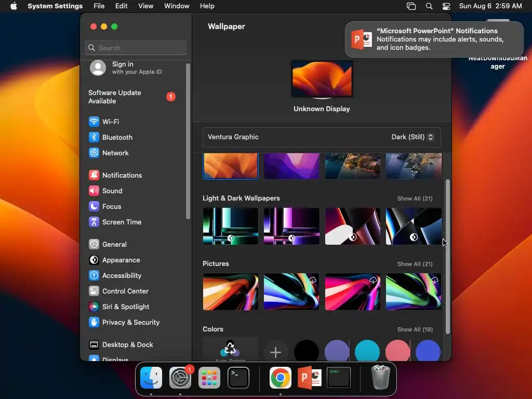
Task: Select Control Center in sidebar
Action: click(x=118, y=291)
